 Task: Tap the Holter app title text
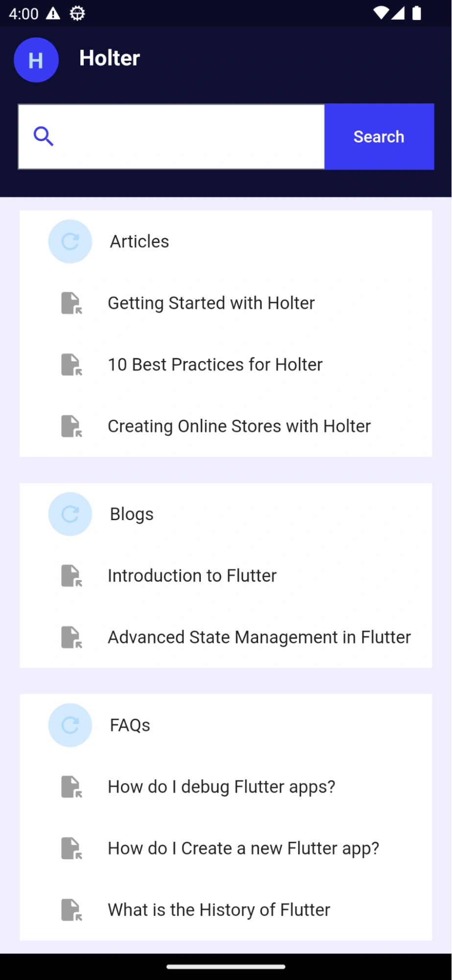[x=110, y=58]
